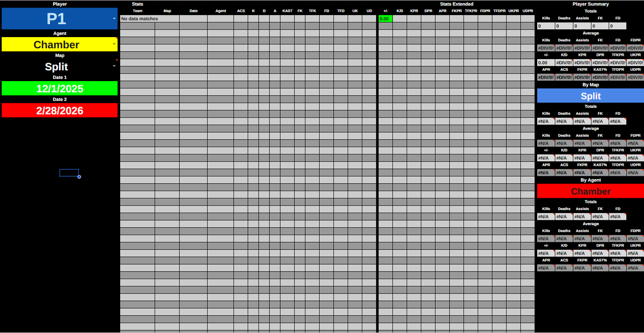The image size is (644, 333).
Task: Click the TFDPR header in Stats Extended
Action: (x=499, y=11)
